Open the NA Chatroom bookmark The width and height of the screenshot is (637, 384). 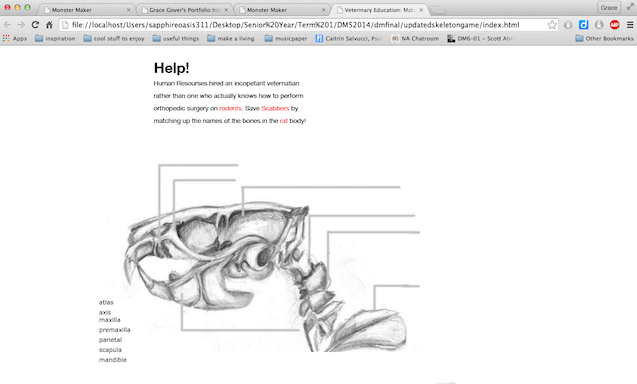(415, 38)
